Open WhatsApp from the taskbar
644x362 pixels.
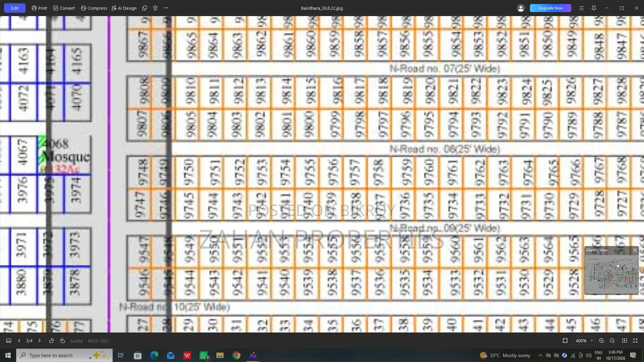point(204,355)
